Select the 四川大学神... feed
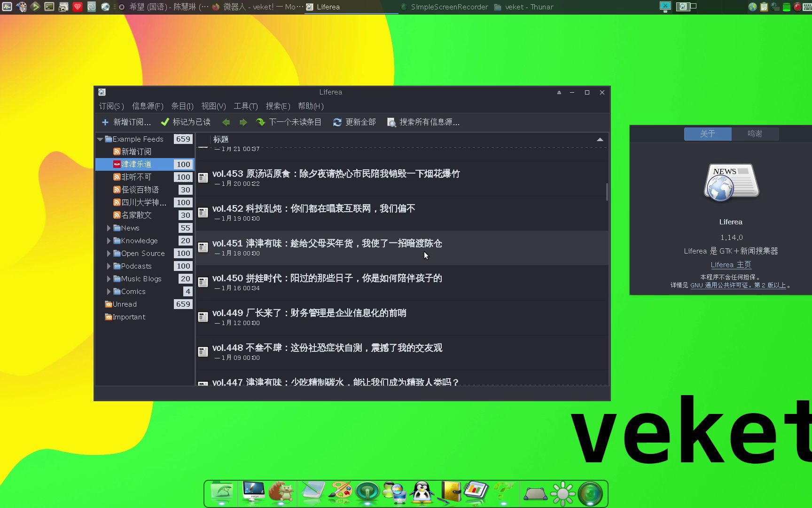 pyautogui.click(x=144, y=202)
